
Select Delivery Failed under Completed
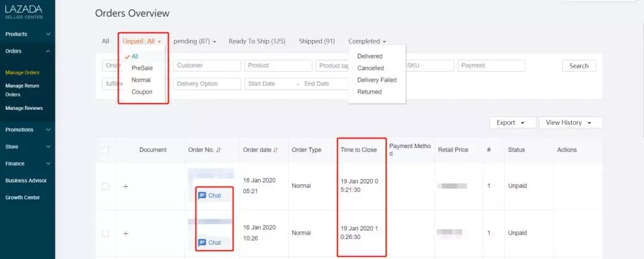tap(377, 80)
